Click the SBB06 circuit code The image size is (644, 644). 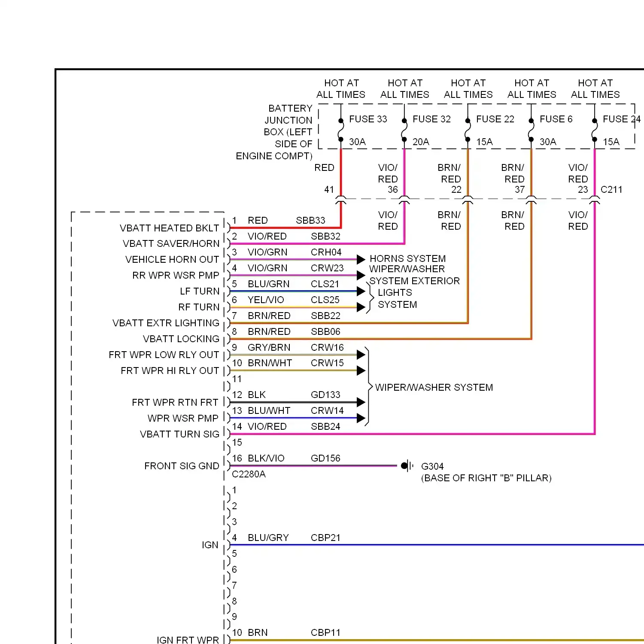325,331
